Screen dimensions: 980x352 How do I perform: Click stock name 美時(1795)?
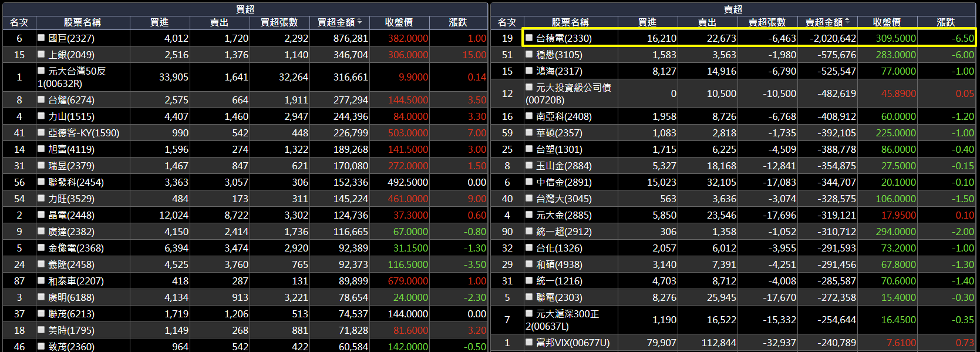click(x=71, y=330)
